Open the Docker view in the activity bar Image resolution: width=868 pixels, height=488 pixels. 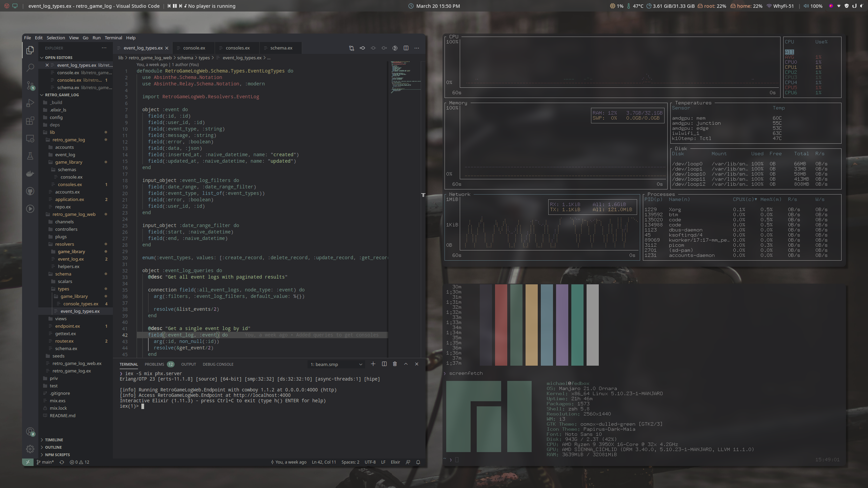click(x=30, y=174)
